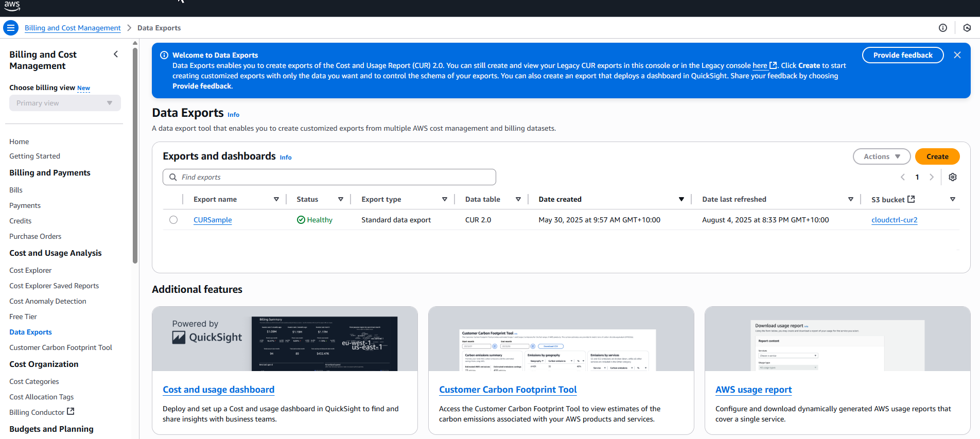Click the green Healthy status check icon
Viewport: 980px width, 439px height.
301,220
